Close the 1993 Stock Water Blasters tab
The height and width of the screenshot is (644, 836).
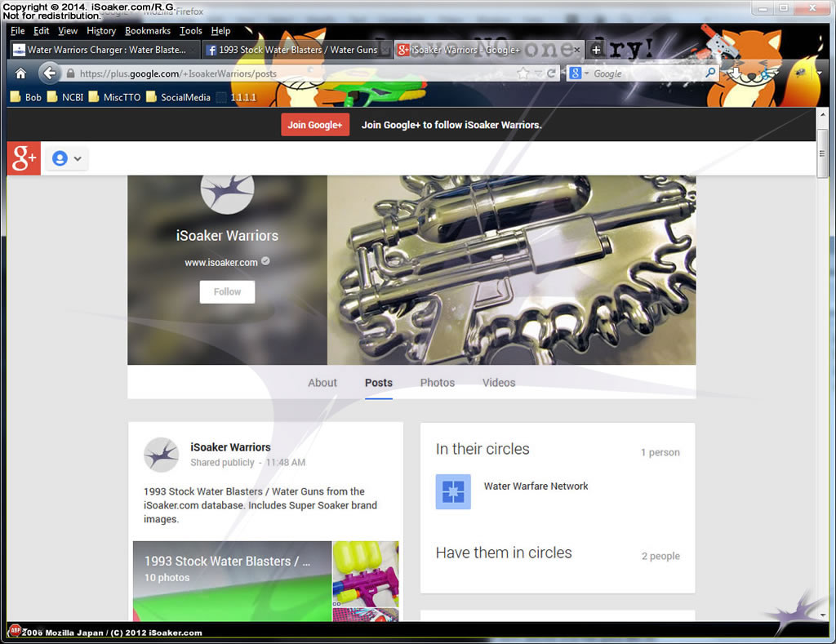tap(385, 50)
